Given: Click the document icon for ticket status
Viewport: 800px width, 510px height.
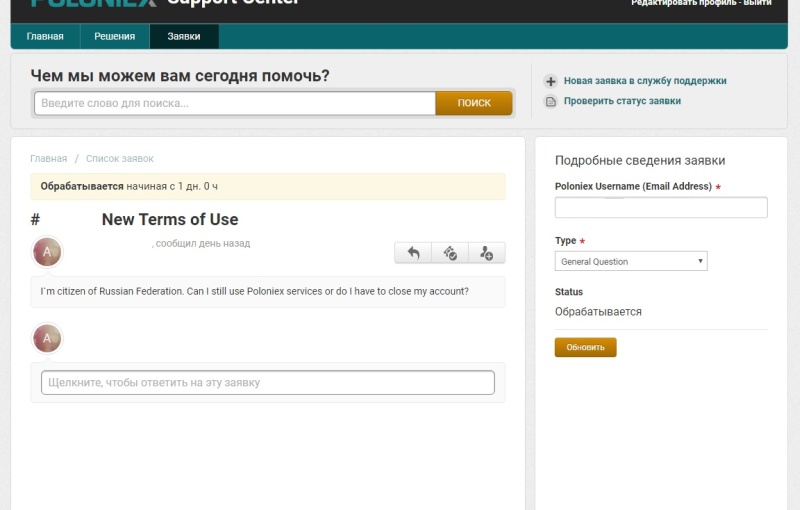Looking at the screenshot, I should 551,101.
